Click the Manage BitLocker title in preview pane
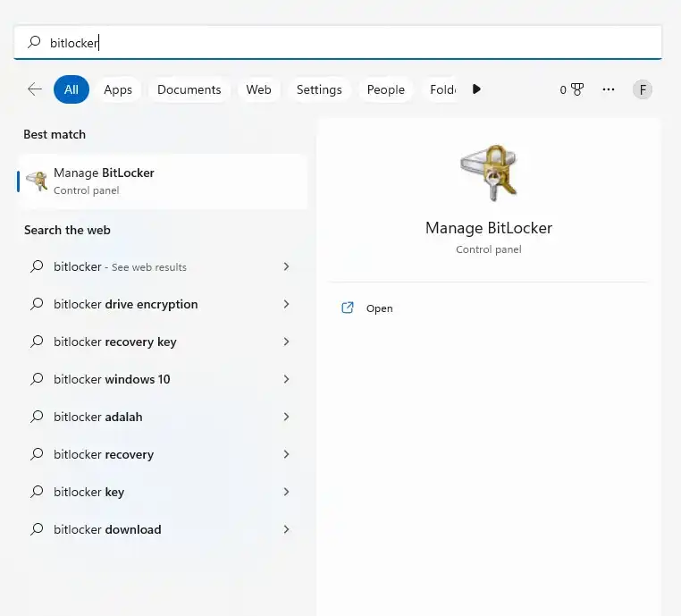 (x=489, y=228)
